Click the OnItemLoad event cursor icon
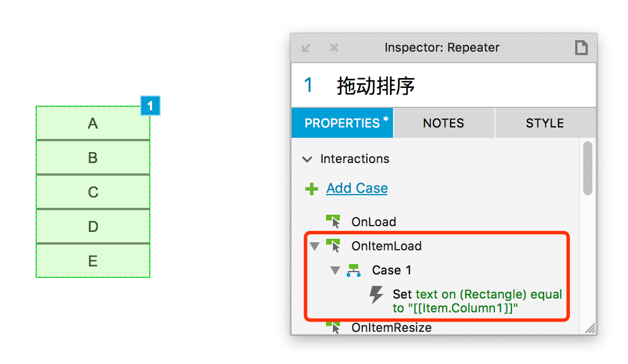Image resolution: width=628 pixels, height=364 pixels. (x=333, y=246)
